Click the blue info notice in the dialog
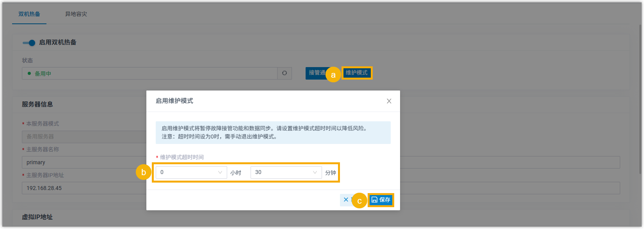Image resolution: width=644 pixels, height=229 pixels. point(273,133)
